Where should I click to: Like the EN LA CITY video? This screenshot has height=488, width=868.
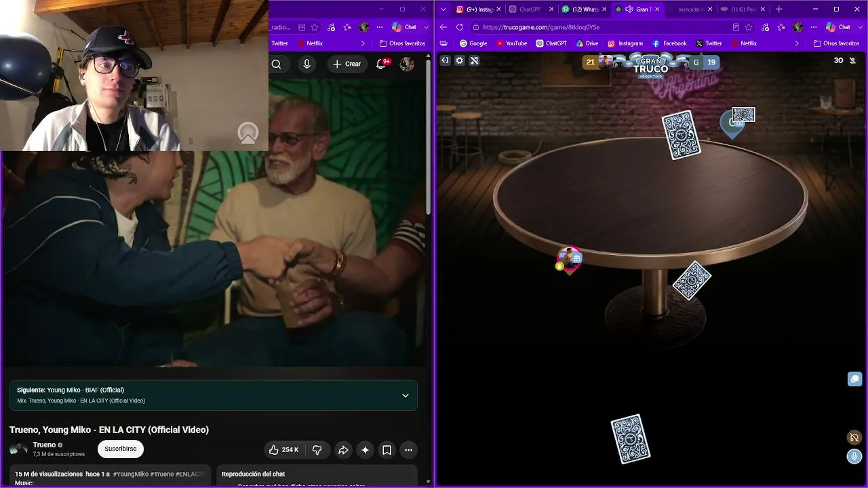284,449
